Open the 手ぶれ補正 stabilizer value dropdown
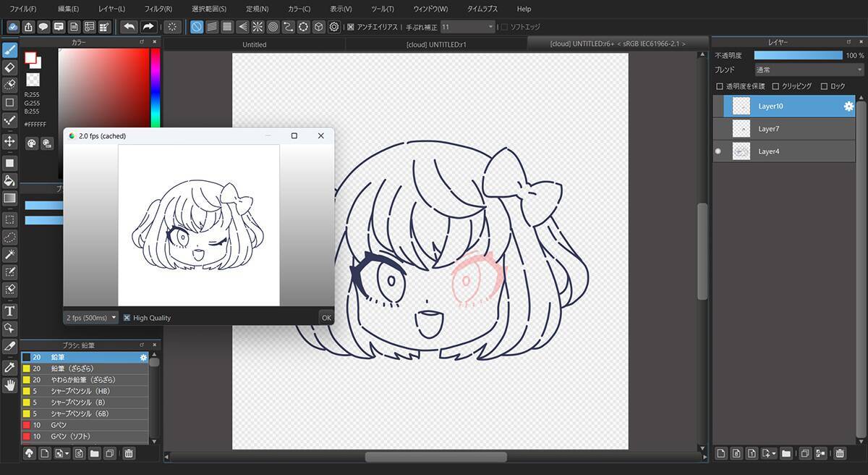 tap(467, 27)
